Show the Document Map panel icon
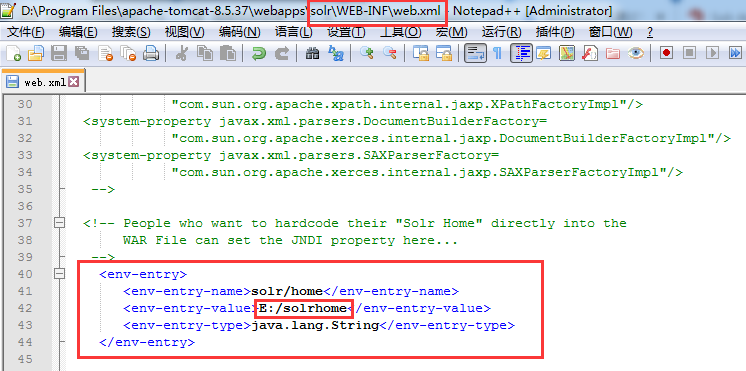746x371 pixels. (567, 53)
